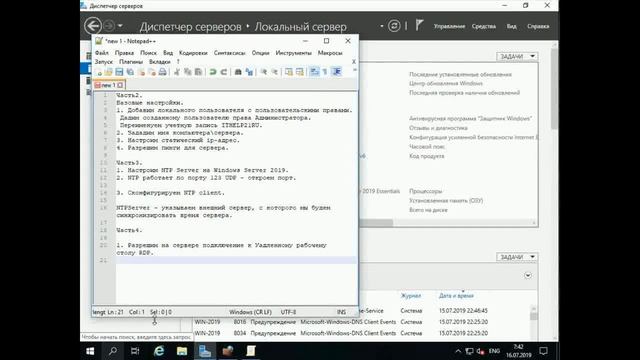Click the X at menu bar's right end
Screen dimensions: 640x360
[x=353, y=62]
